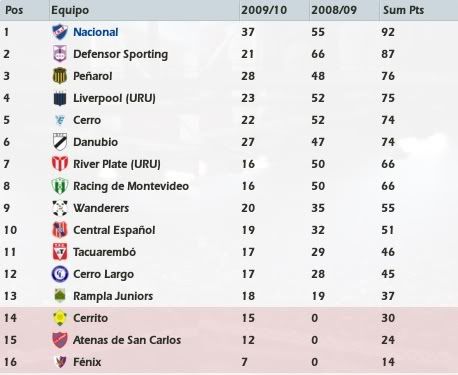
Task: Select the Cerro Largo circular crest
Action: pyautogui.click(x=60, y=274)
